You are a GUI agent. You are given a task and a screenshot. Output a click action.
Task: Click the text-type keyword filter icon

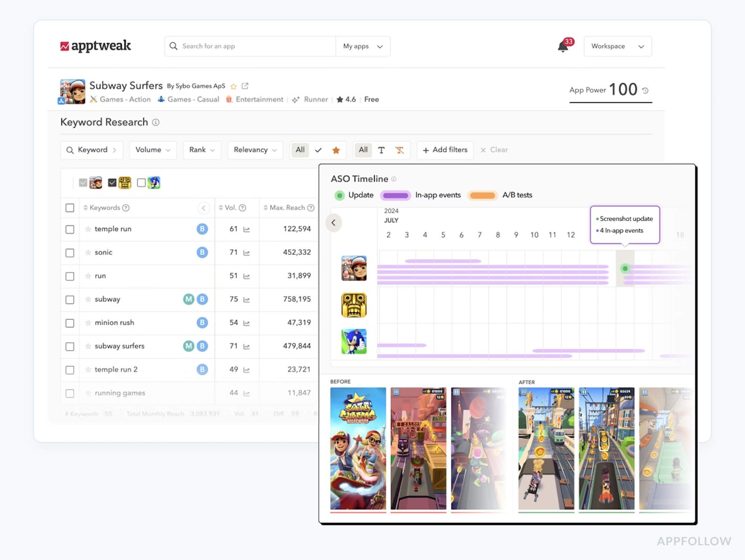[x=381, y=150]
